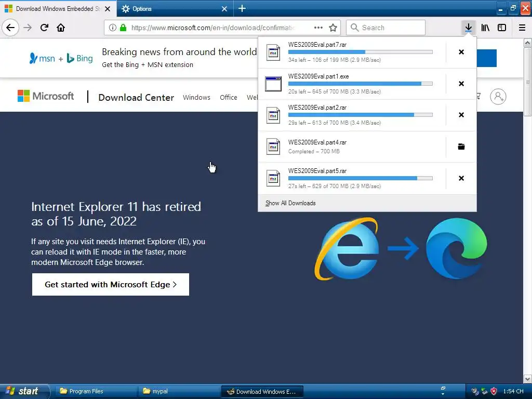Click the WES2009Eval.part7.rar file icon
The width and height of the screenshot is (532, 399).
(273, 52)
